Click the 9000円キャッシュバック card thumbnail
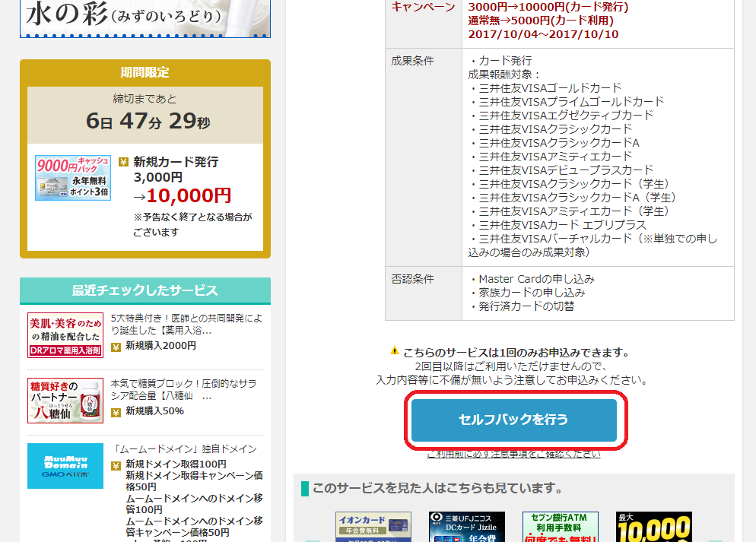 coord(73,178)
